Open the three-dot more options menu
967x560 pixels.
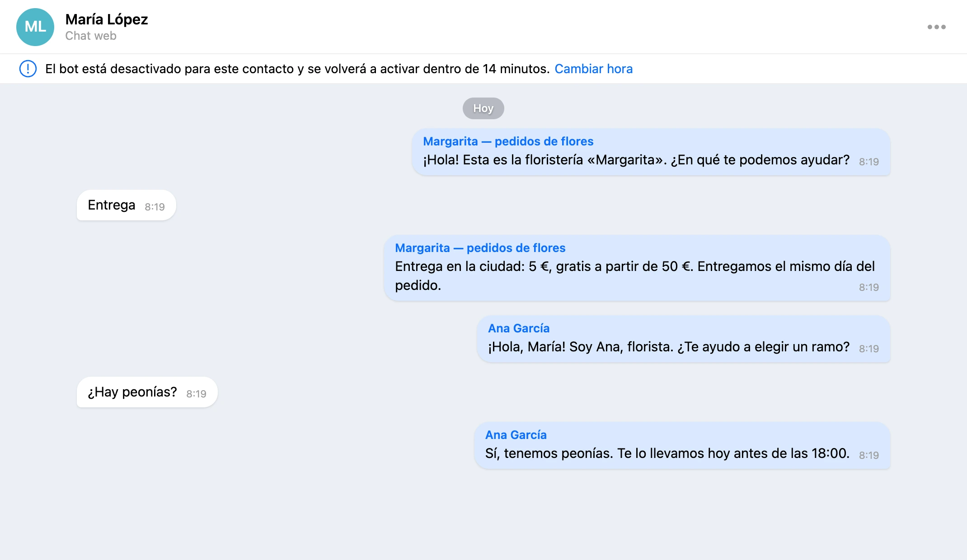click(x=936, y=27)
